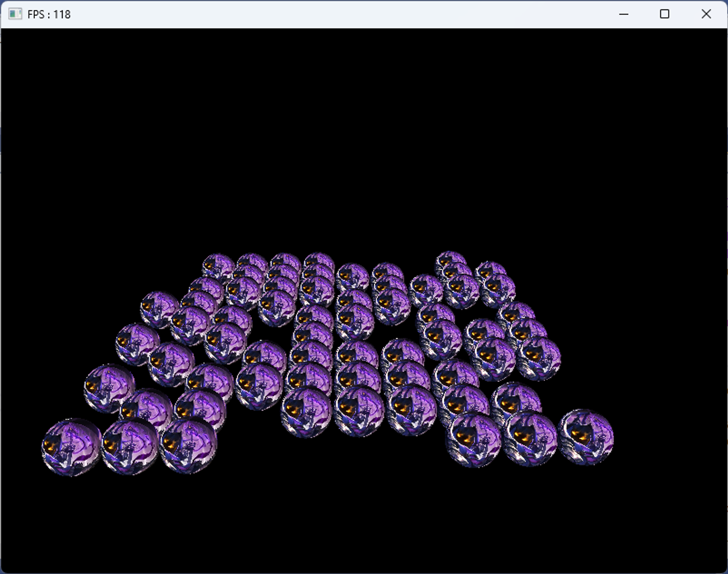Close the FPS window
728x574 pixels.
pyautogui.click(x=706, y=14)
